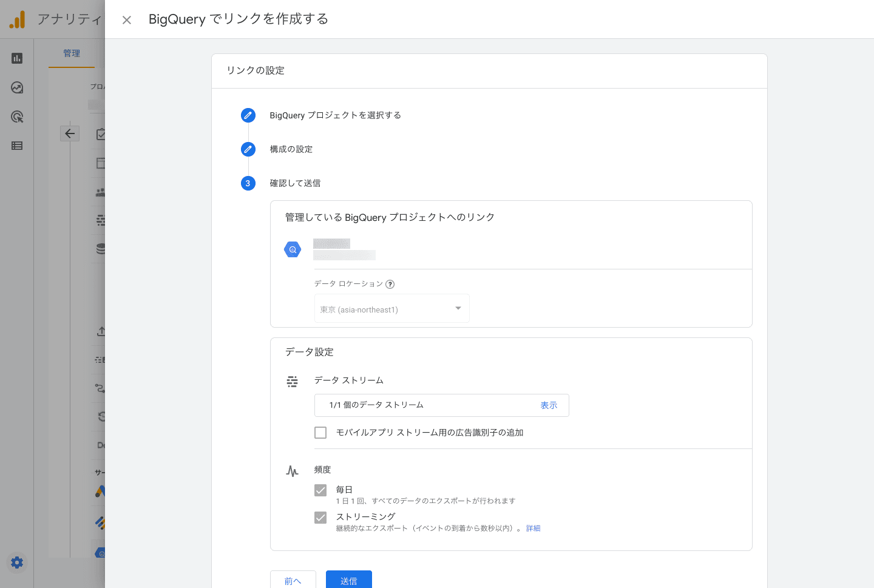Open the Configure list icon in sidebar
Screen dimensions: 874x588
[x=17, y=146]
